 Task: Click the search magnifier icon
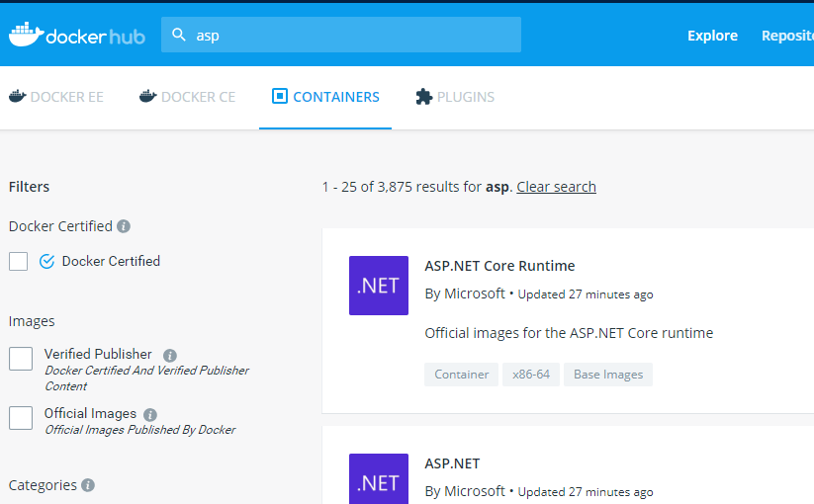[179, 35]
